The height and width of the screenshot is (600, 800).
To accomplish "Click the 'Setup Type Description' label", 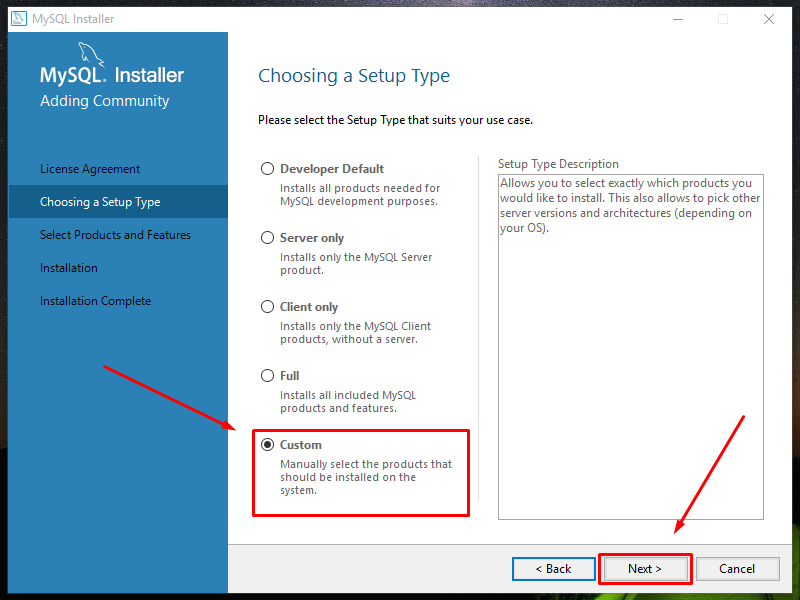I will tap(558, 164).
